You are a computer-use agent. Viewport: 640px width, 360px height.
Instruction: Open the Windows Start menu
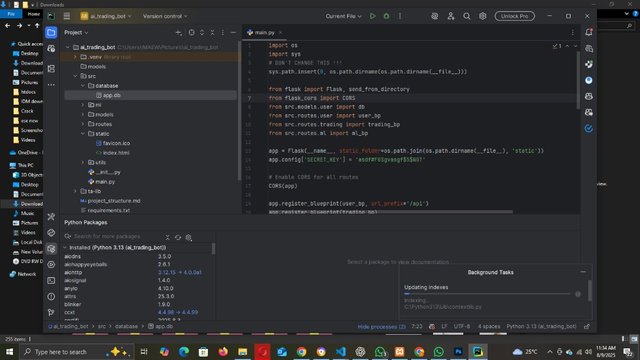[9, 351]
